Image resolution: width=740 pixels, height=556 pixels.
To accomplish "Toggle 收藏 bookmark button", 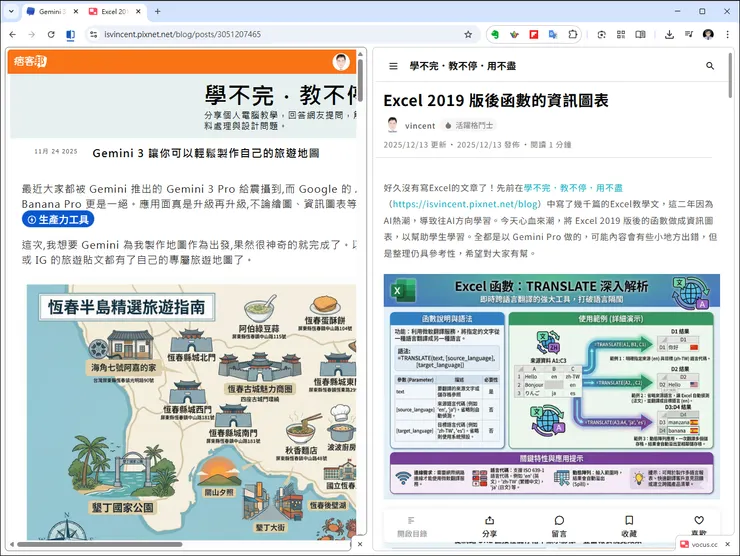I will coord(629,527).
